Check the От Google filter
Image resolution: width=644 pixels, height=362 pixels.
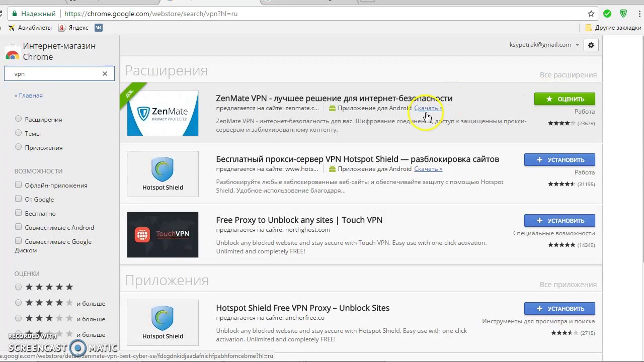[19, 199]
